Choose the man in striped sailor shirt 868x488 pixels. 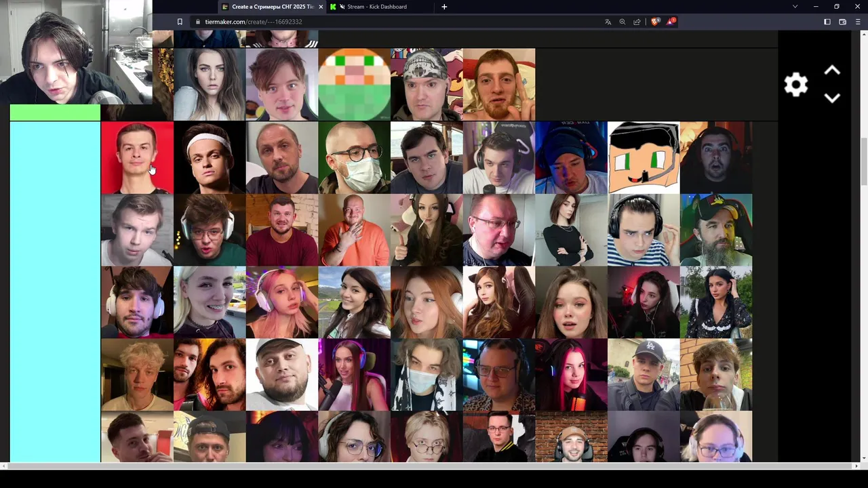644,230
